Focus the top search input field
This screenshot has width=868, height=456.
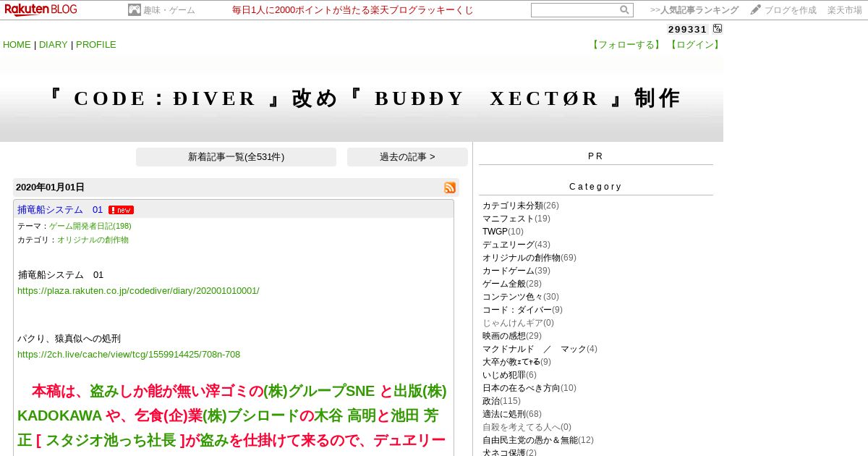(x=575, y=10)
